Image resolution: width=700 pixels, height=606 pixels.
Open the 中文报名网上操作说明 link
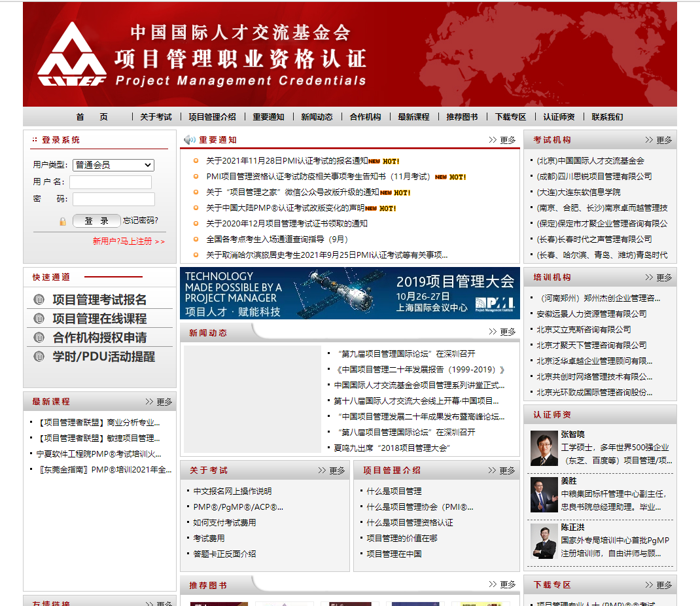(x=232, y=491)
